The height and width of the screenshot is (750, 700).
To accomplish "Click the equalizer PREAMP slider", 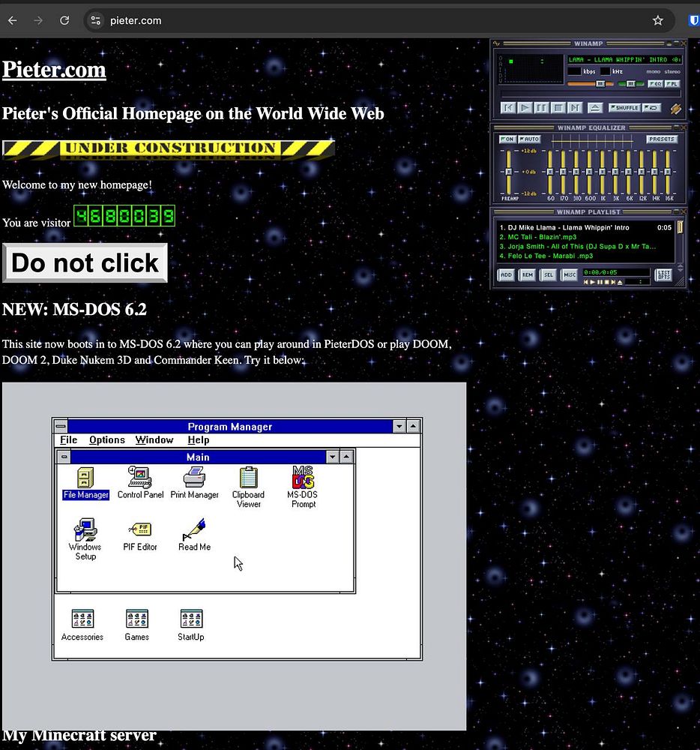I will pyautogui.click(x=509, y=171).
